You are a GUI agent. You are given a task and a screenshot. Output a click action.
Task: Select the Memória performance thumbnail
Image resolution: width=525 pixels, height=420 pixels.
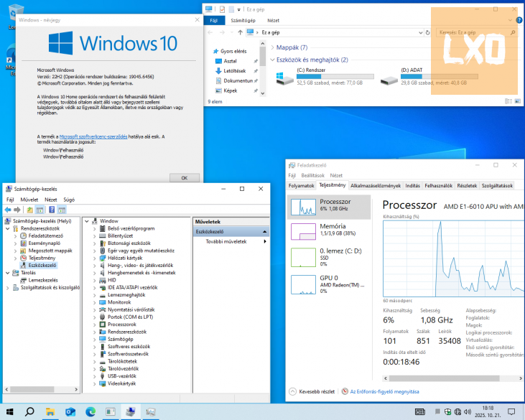point(303,232)
